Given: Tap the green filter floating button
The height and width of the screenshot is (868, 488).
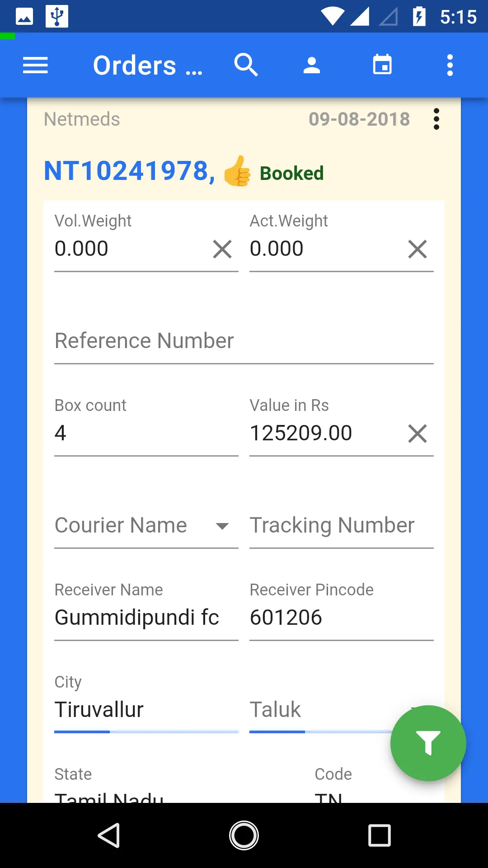Looking at the screenshot, I should pos(428,743).
